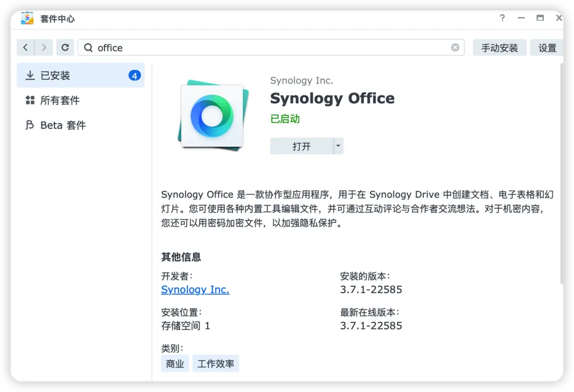574x392 pixels.
Task: Click the grey Synology Inc. label above the title
Action: click(302, 81)
